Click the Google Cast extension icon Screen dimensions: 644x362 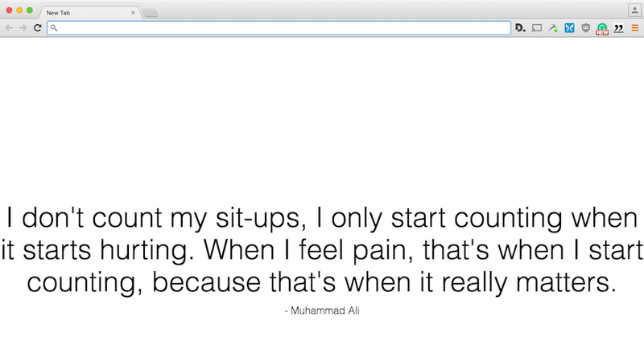click(x=537, y=28)
